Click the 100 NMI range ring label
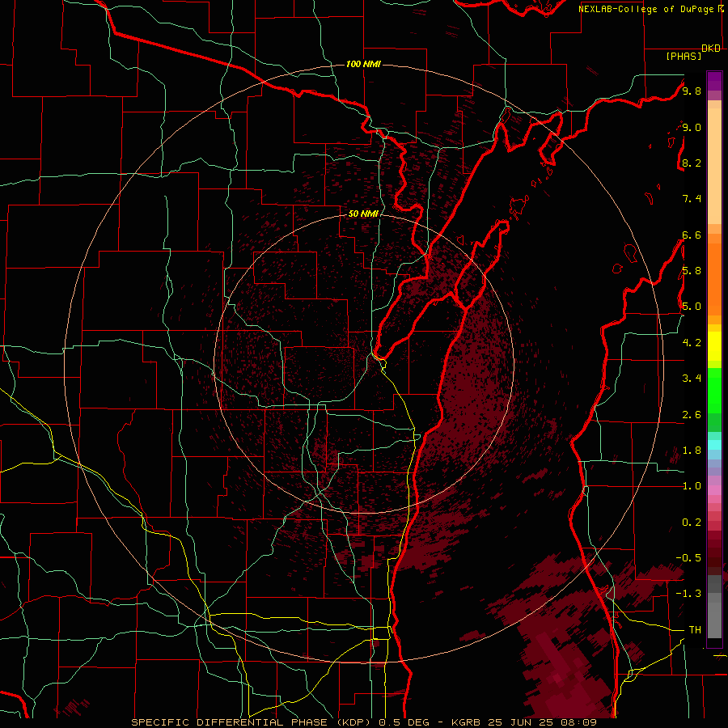728x728 pixels. pyautogui.click(x=363, y=64)
